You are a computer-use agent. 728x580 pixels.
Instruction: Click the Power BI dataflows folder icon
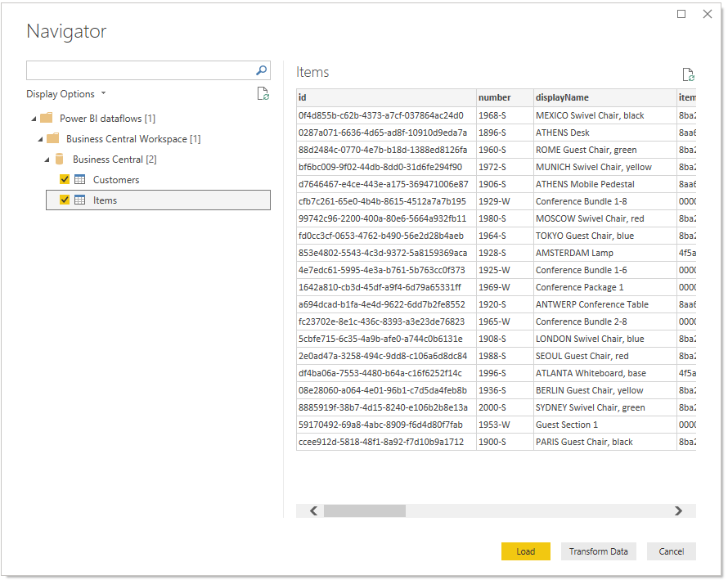[46, 118]
